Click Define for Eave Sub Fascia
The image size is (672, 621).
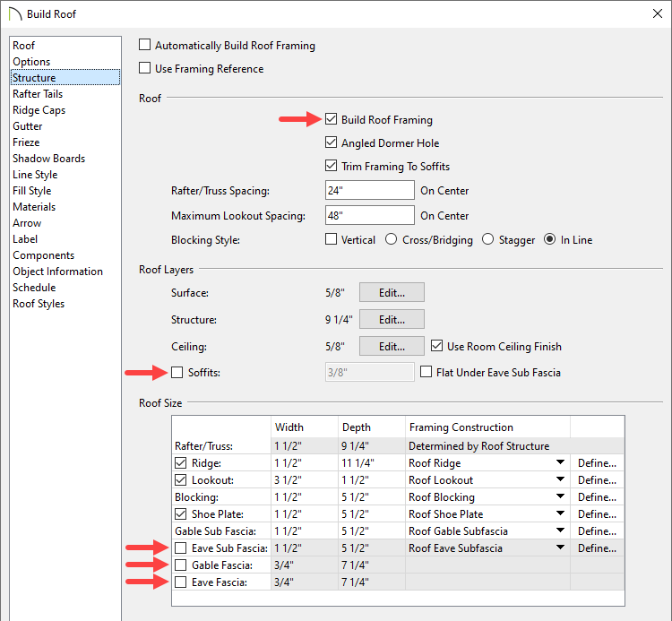point(597,548)
